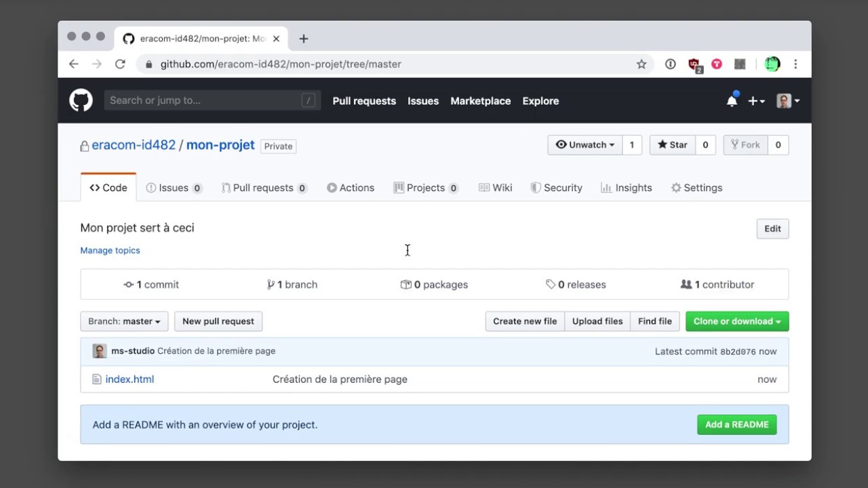Bookmark this page with the star icon
Viewport: 868px width, 488px height.
641,64
